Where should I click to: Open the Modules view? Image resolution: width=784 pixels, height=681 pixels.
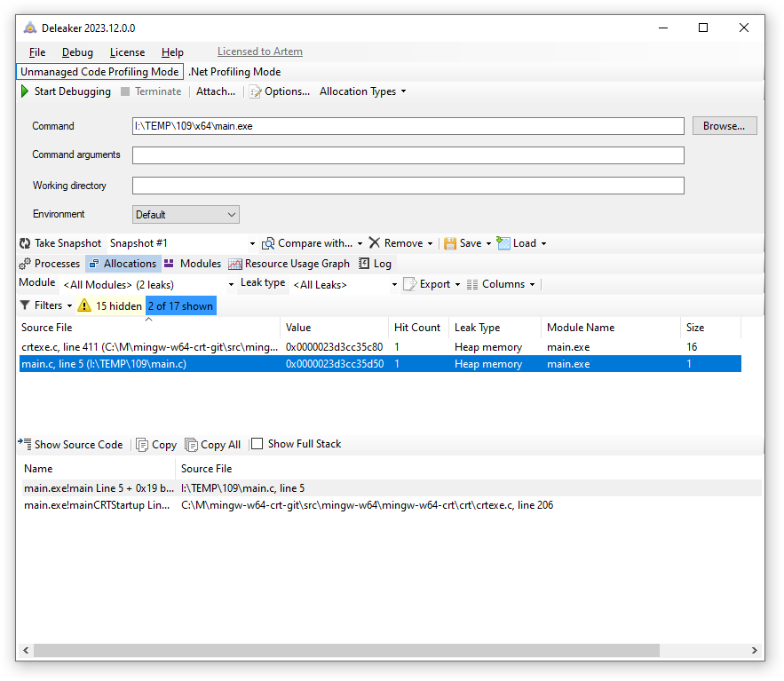coord(194,263)
